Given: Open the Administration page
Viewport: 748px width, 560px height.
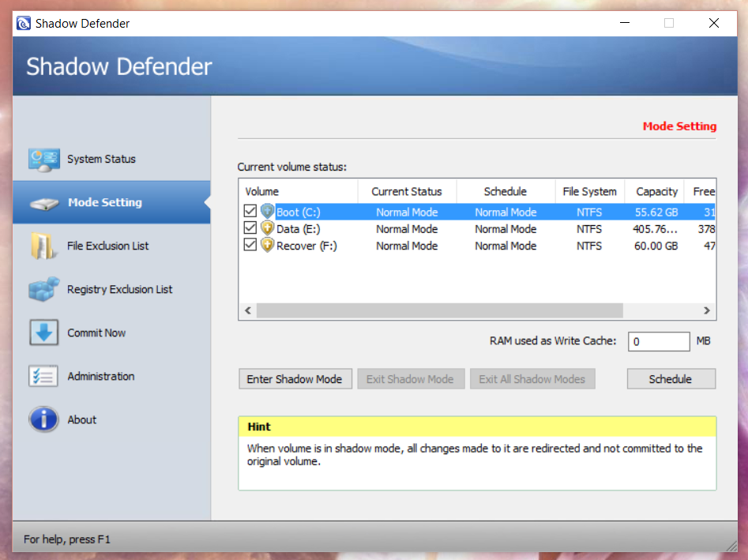Looking at the screenshot, I should (x=111, y=376).
